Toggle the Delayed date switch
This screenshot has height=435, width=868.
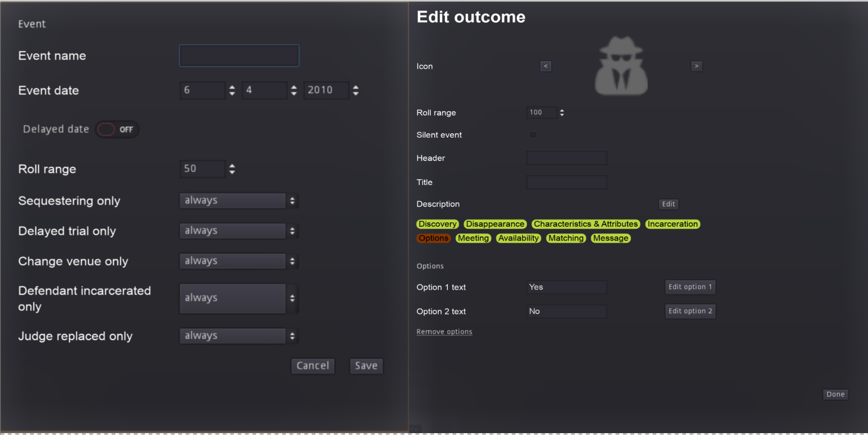[117, 130]
